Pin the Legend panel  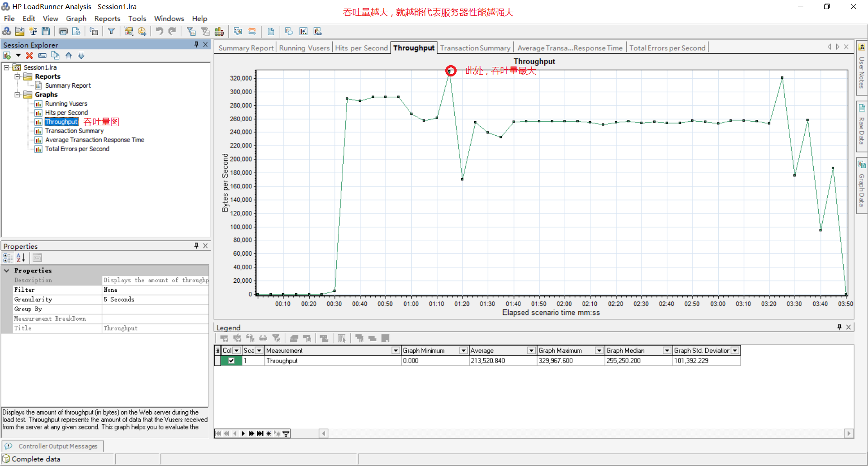point(839,327)
